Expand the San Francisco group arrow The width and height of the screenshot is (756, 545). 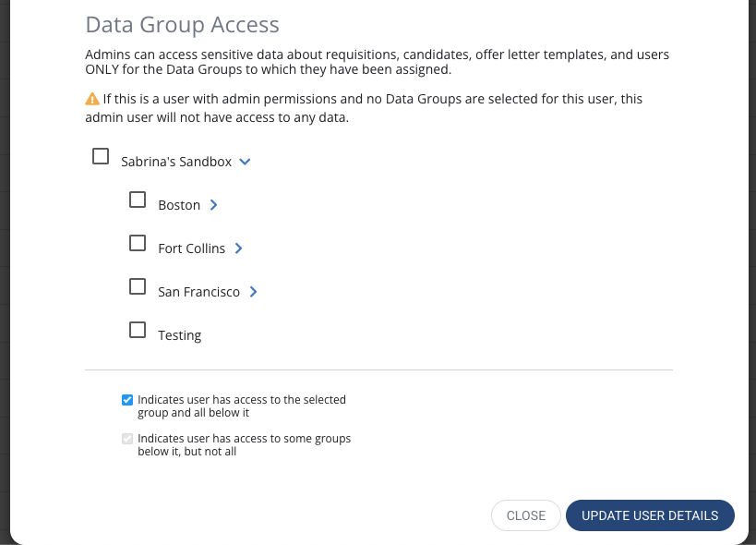(x=253, y=292)
